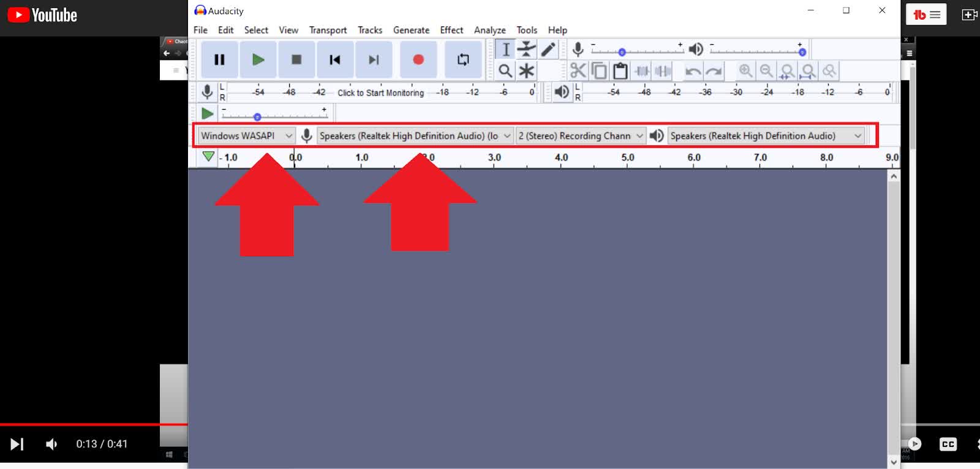
Task: Click the TubeBuddy menu icon
Action: coord(926,15)
